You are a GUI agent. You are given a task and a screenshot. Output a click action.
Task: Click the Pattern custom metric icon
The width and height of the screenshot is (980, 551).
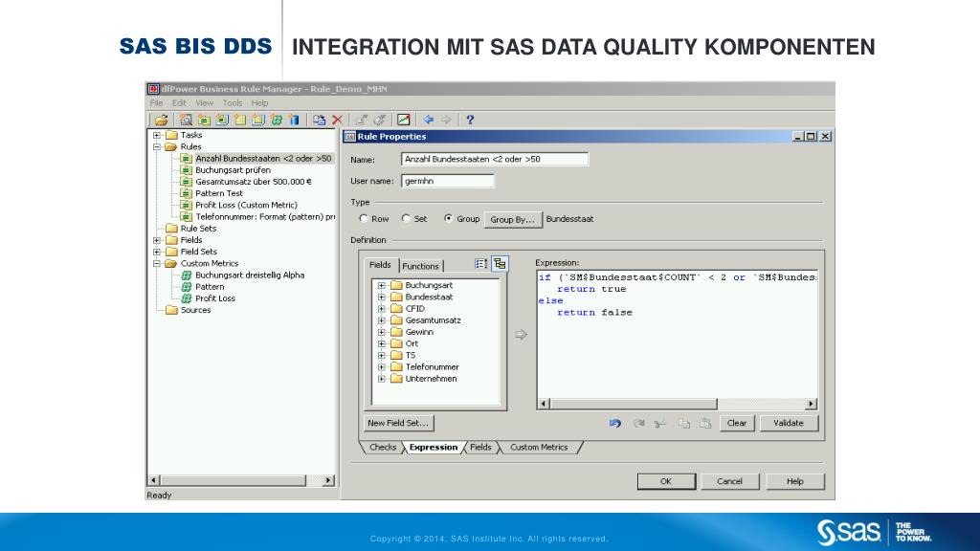(x=186, y=287)
